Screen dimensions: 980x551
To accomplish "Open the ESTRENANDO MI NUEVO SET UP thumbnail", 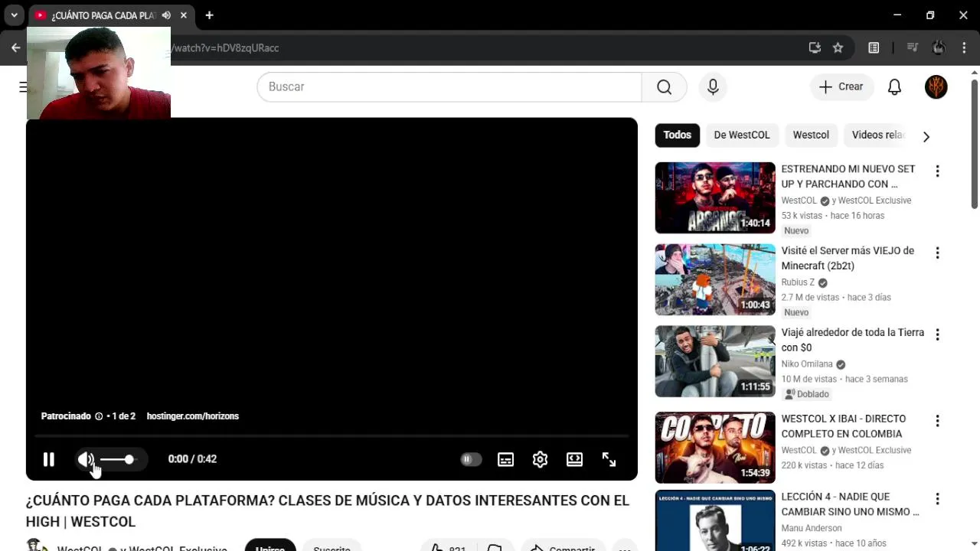I will pos(715,197).
